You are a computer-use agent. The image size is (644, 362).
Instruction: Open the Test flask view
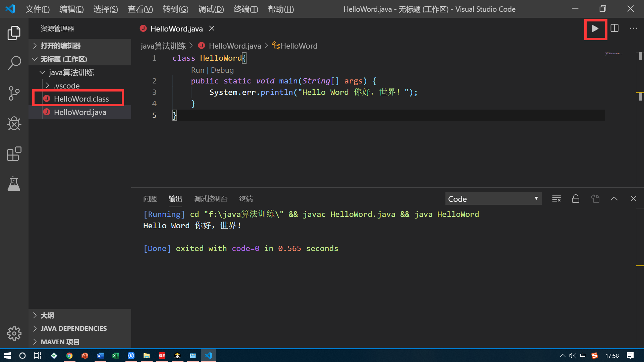pyautogui.click(x=14, y=184)
